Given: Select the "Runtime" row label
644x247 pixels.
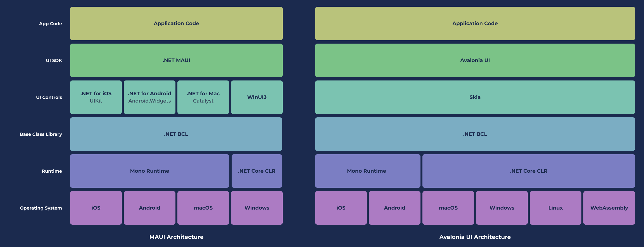Looking at the screenshot, I should click(x=52, y=171).
